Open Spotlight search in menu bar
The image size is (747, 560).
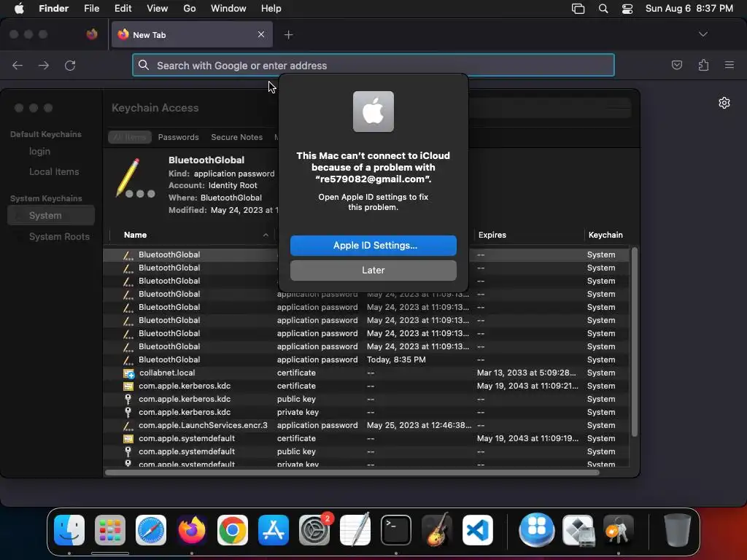pos(603,9)
